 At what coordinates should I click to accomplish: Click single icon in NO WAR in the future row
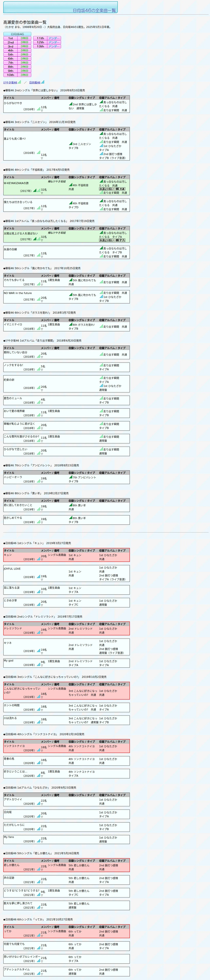[70, 294]
